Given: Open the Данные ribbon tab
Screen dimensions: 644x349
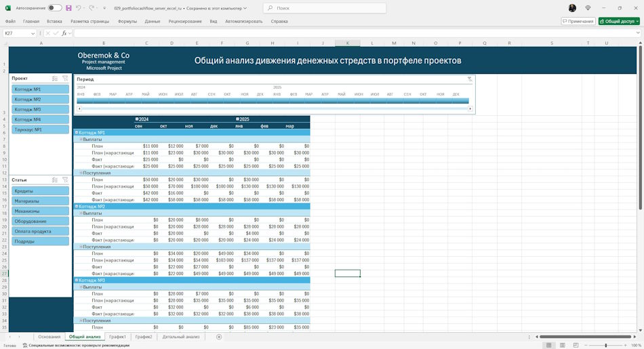Looking at the screenshot, I should [153, 22].
